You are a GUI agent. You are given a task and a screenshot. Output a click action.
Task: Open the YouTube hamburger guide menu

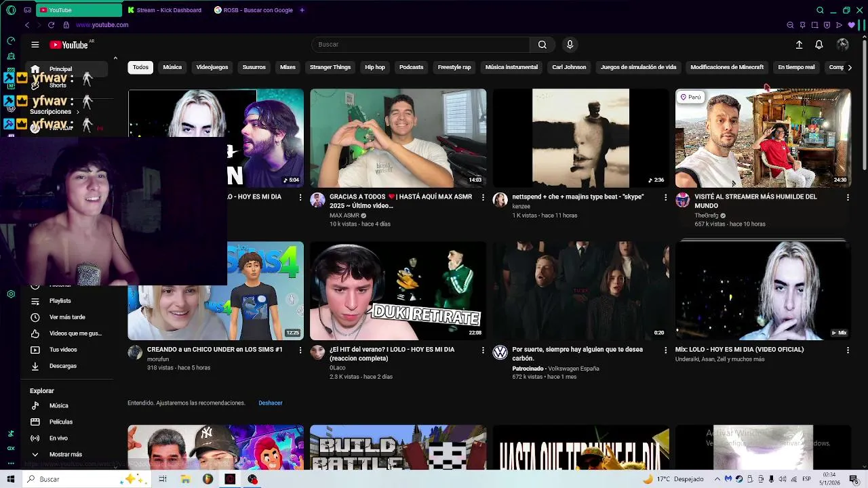35,45
